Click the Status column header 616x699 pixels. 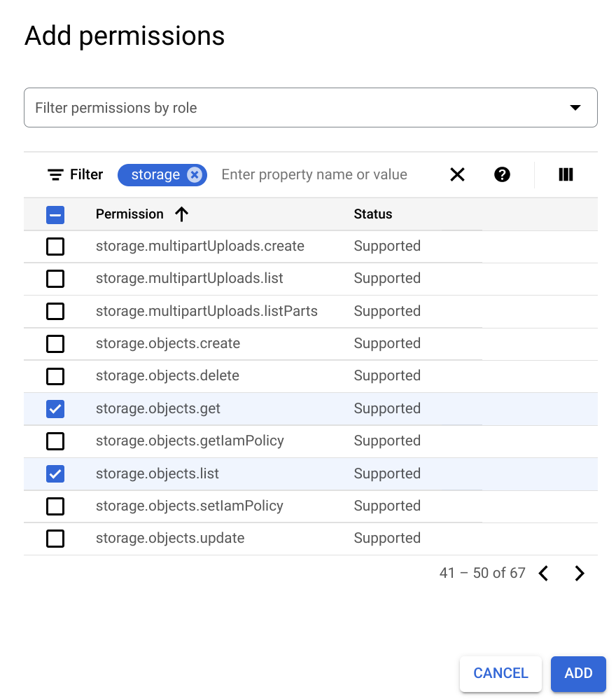click(x=372, y=214)
